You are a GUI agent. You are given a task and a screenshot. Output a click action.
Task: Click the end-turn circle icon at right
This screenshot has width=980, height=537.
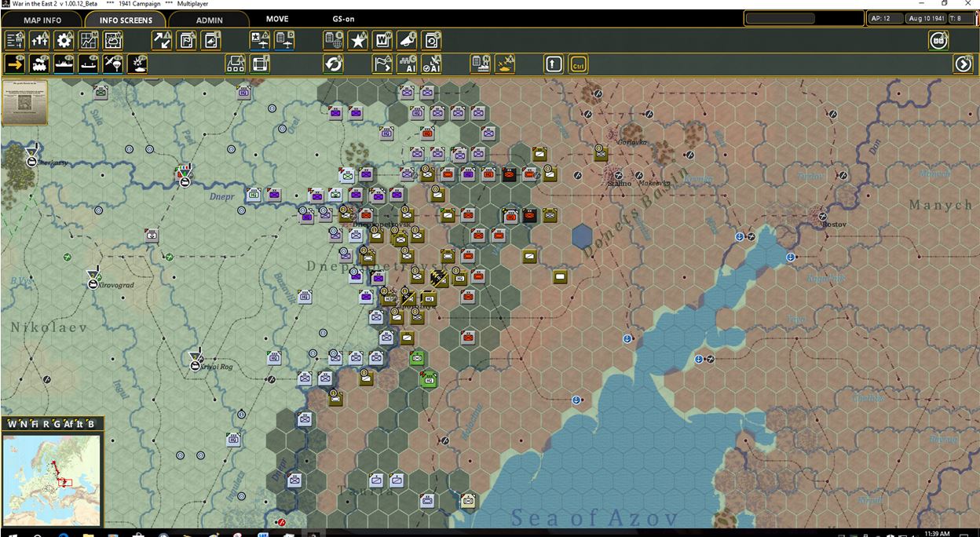coord(938,40)
